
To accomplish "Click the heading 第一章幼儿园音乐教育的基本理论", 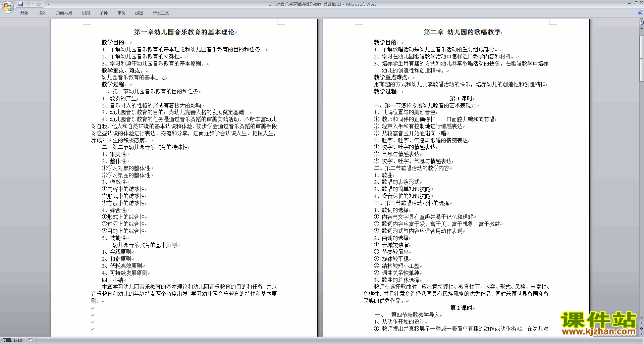I will click(x=184, y=32).
